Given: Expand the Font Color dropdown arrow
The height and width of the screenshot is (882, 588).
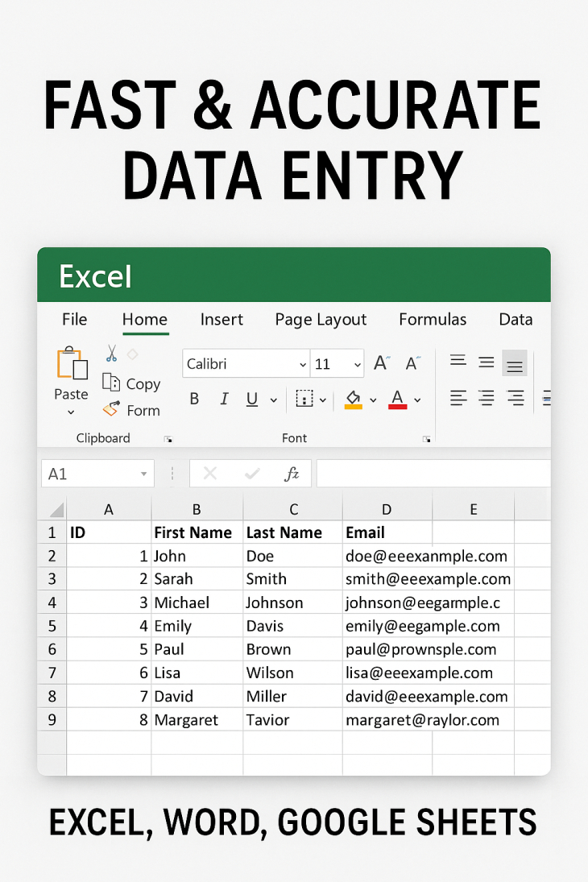Looking at the screenshot, I should pos(417,400).
